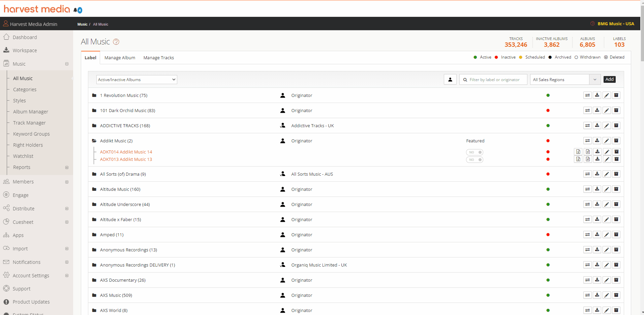The image size is (644, 315).
Task: Click the notification bell icon
Action: point(76,10)
